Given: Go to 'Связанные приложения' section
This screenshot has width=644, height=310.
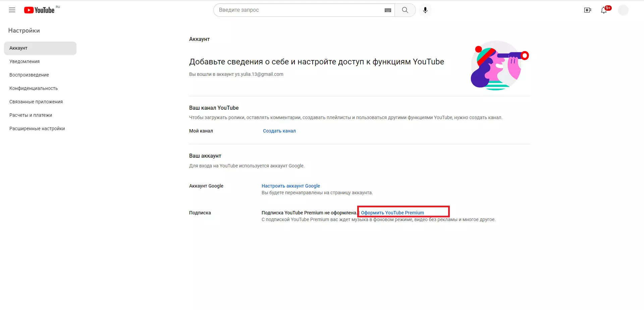Looking at the screenshot, I should click(40, 102).
